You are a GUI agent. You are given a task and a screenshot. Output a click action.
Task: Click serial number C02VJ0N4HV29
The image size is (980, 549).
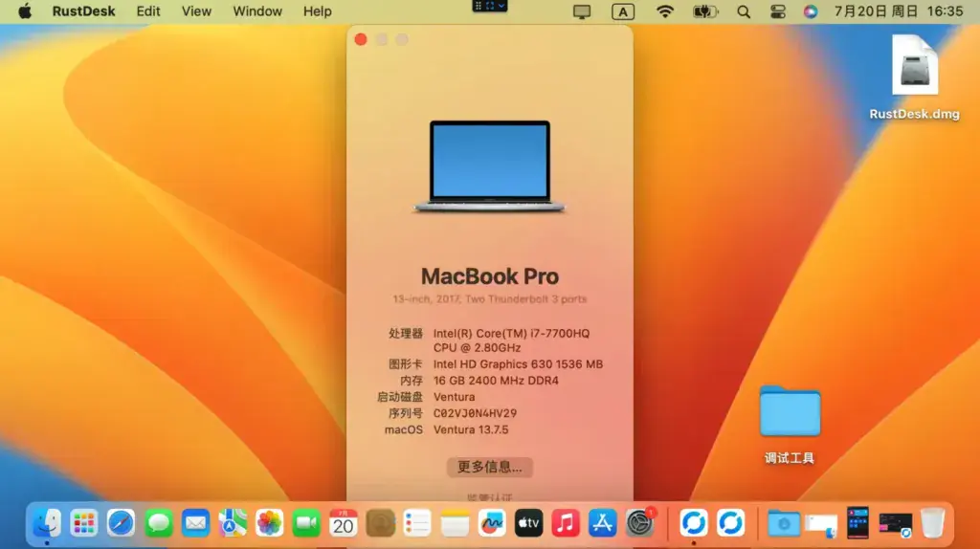[x=475, y=413]
